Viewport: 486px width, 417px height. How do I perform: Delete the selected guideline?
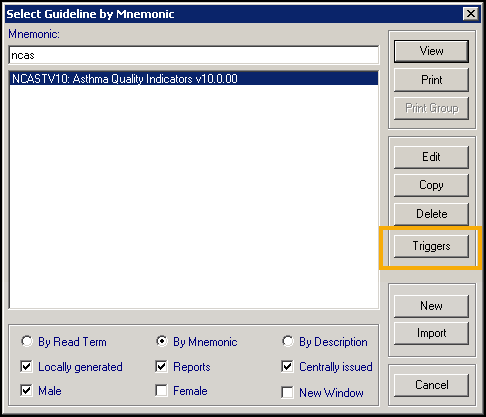(431, 214)
